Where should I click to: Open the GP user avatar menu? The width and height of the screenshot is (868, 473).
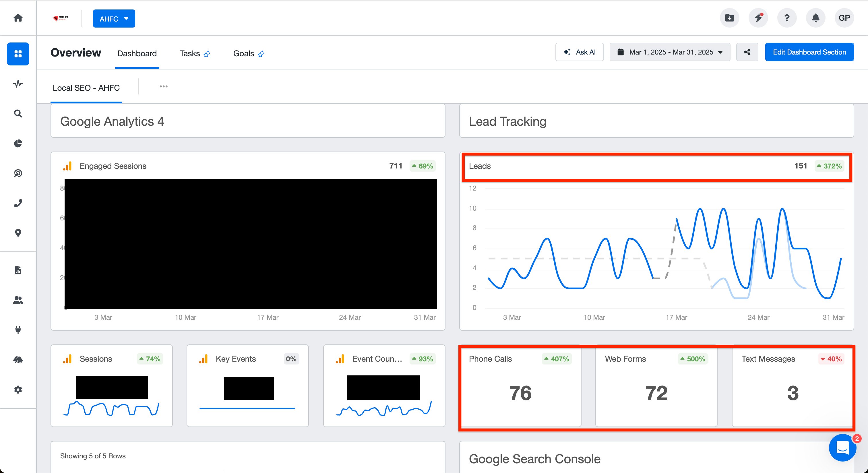coord(844,18)
